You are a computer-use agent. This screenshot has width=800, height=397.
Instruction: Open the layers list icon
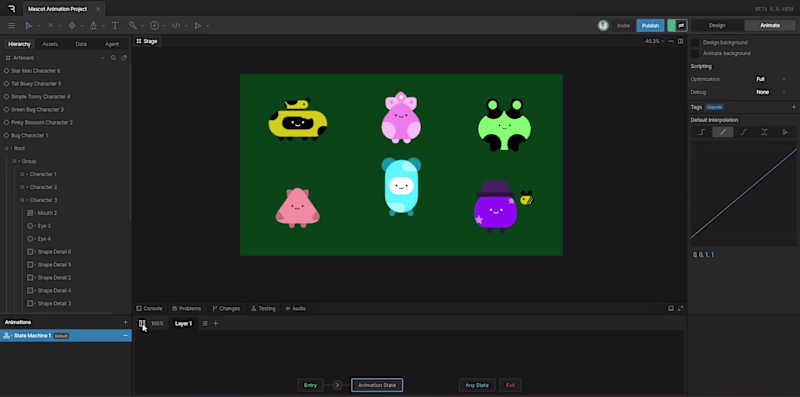point(205,324)
